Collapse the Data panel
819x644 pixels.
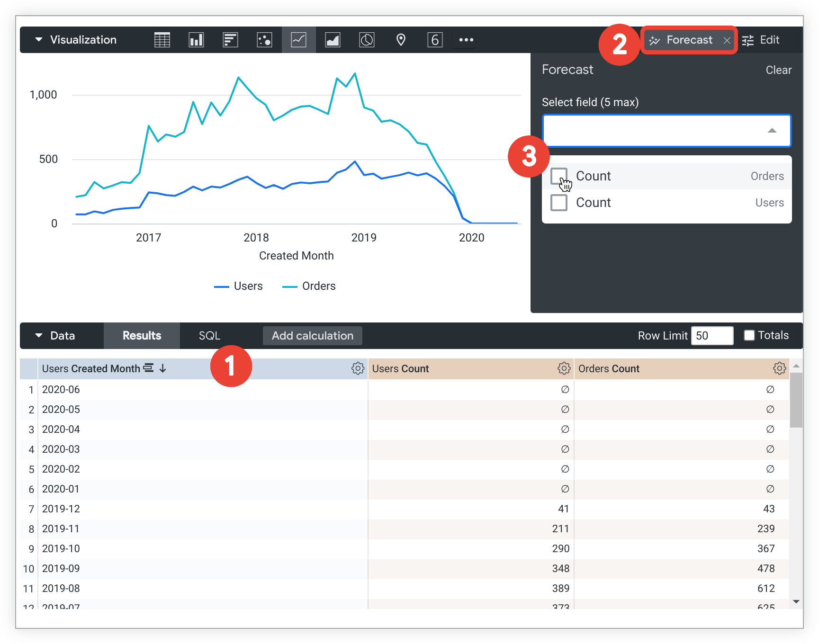(x=39, y=336)
